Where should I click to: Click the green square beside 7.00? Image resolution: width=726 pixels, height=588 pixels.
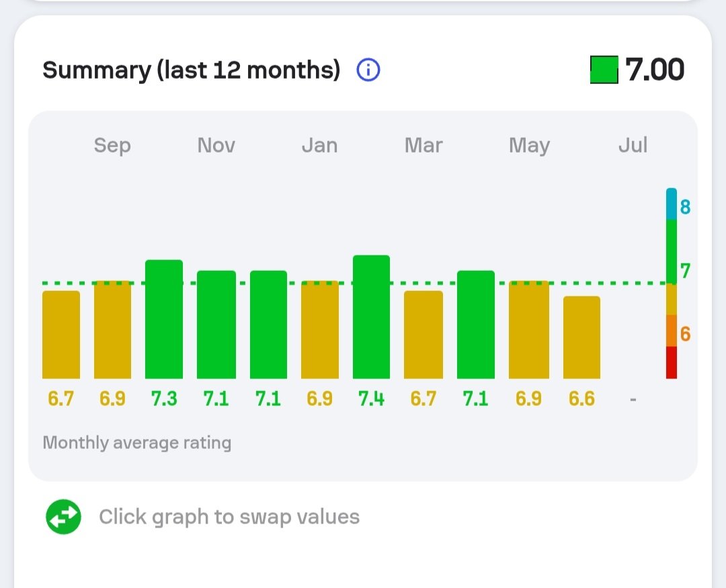click(x=604, y=70)
